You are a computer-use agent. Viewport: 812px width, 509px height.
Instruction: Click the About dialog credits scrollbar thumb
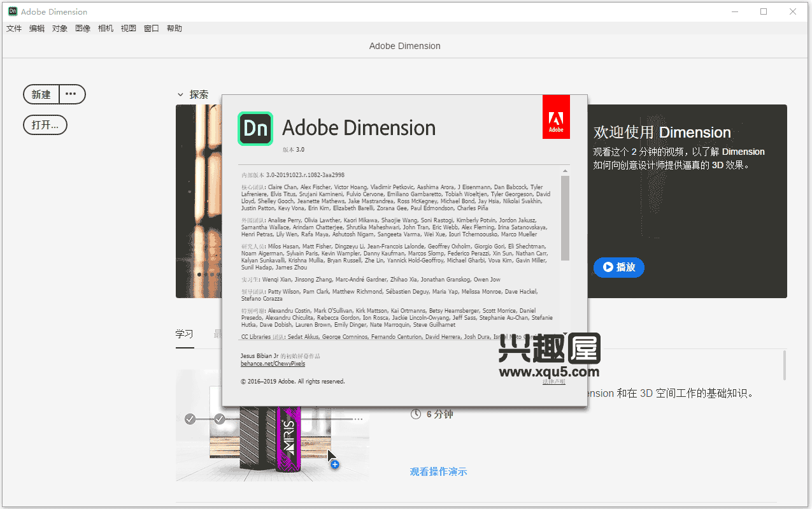point(565,218)
